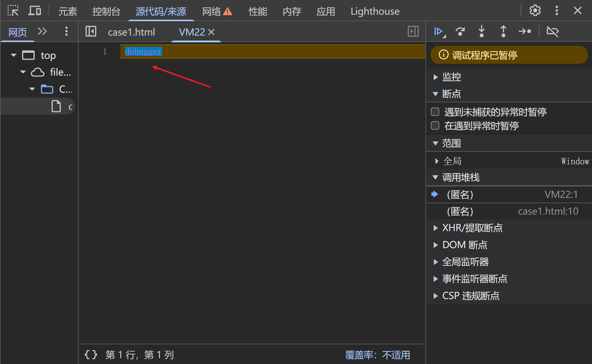Image resolution: width=592 pixels, height=364 pixels.
Task: Hide the debugger sidebar icon
Action: tap(413, 31)
